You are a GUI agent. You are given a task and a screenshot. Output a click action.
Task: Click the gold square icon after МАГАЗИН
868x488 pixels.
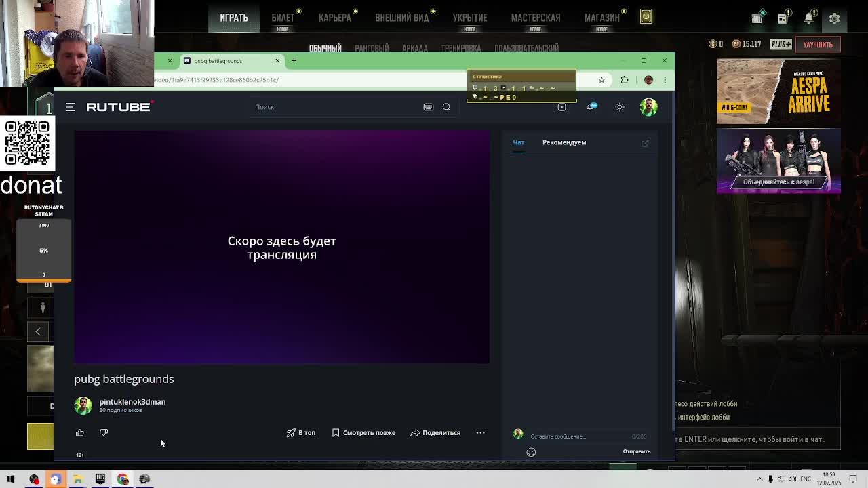coord(646,17)
